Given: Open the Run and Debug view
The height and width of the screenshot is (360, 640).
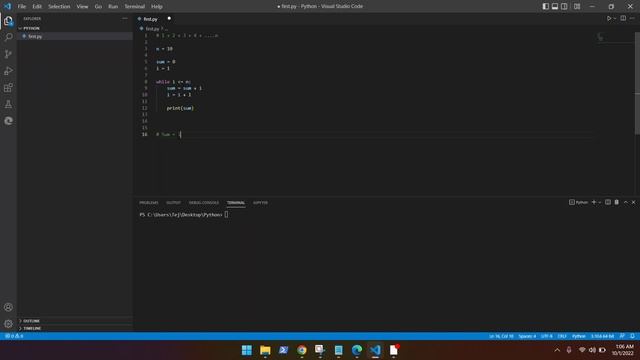Looking at the screenshot, I should (8, 71).
